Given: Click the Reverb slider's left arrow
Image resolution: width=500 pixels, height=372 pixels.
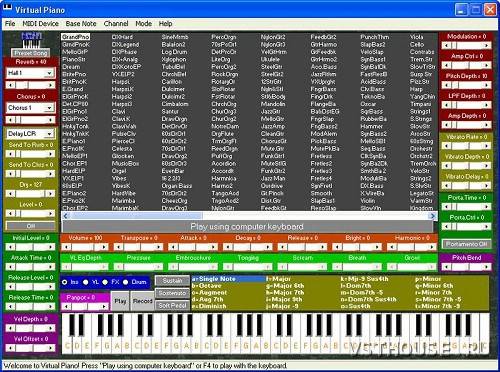Looking at the screenshot, I should [11, 85].
